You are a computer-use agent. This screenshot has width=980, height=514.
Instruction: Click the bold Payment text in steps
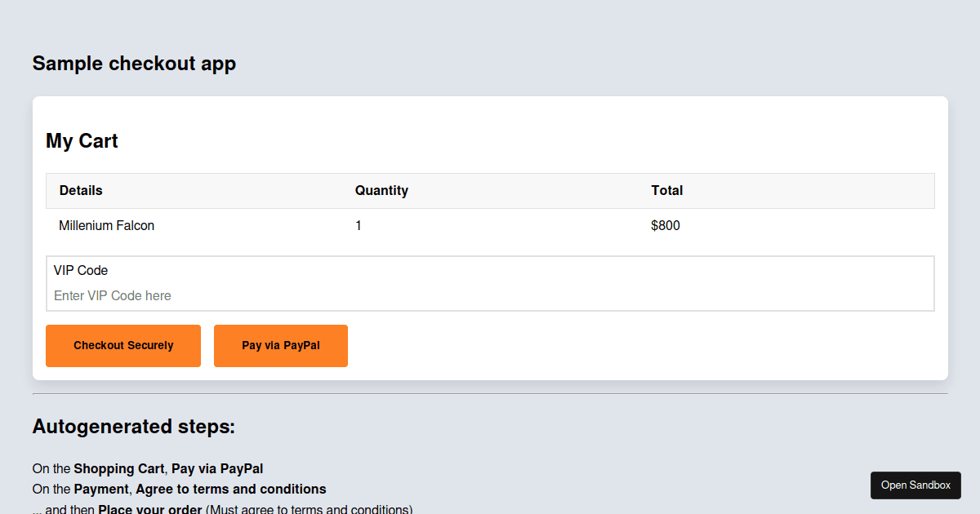(x=101, y=489)
